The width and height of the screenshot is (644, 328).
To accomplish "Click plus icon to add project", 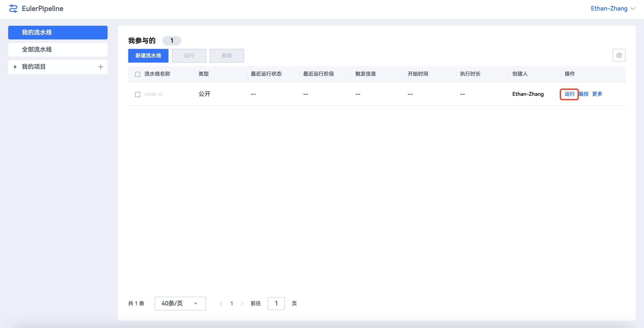I will coord(101,67).
